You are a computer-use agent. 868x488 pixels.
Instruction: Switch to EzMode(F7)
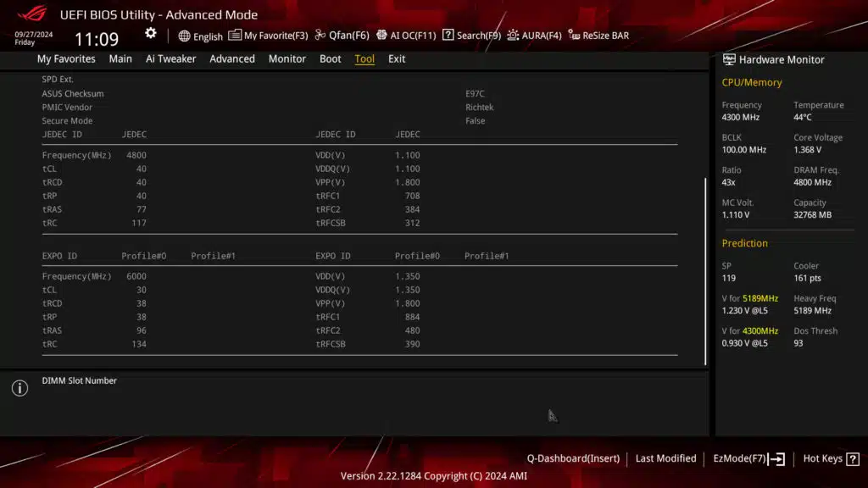click(749, 458)
